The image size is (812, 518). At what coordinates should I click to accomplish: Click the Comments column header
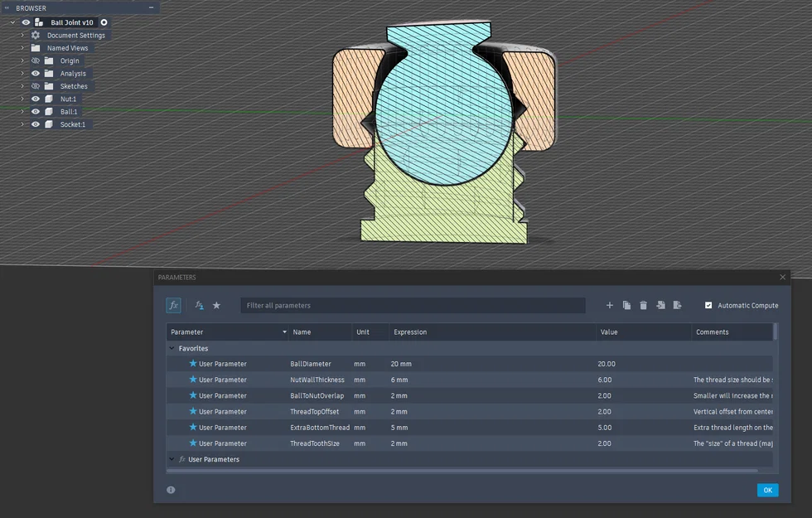coord(732,332)
